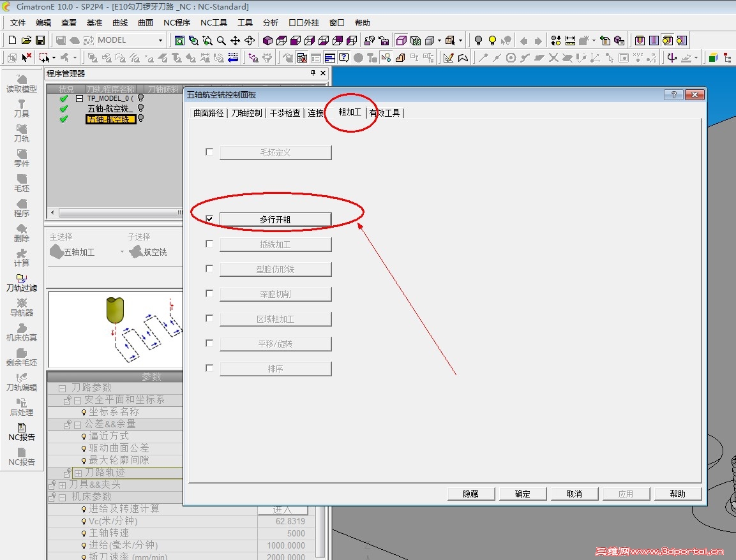Open the 分析 menu
This screenshot has height=560, width=736.
click(271, 22)
